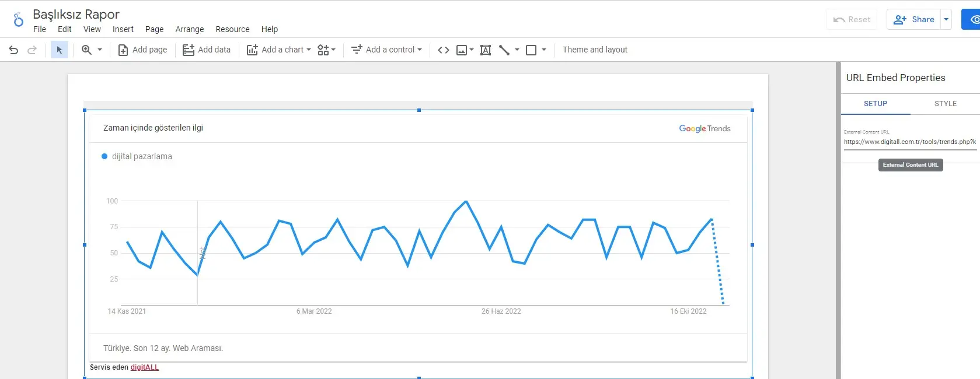Open the community visualizations dropdown
980x379 pixels.
(326, 50)
